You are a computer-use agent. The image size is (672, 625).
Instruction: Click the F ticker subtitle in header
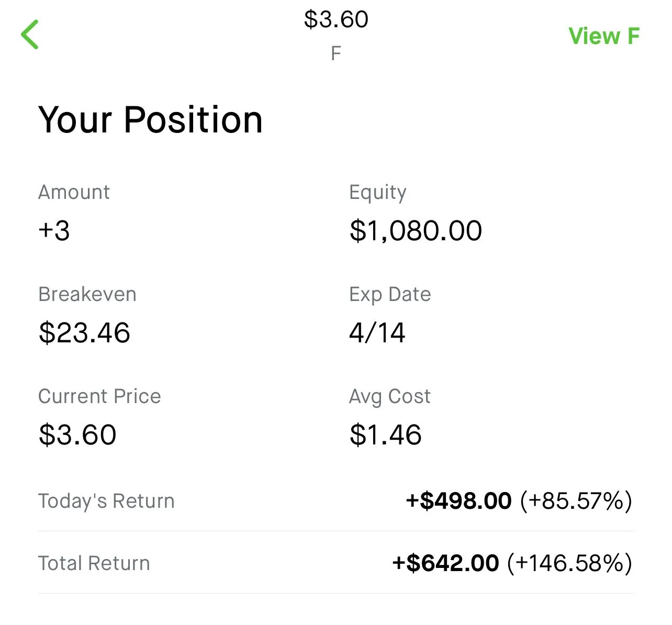coord(336,53)
